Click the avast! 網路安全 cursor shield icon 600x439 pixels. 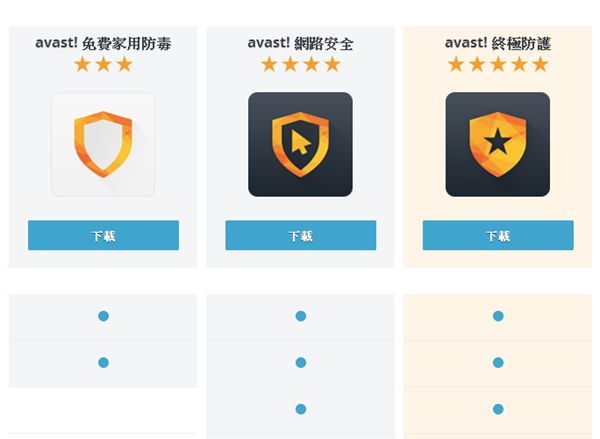(300, 144)
